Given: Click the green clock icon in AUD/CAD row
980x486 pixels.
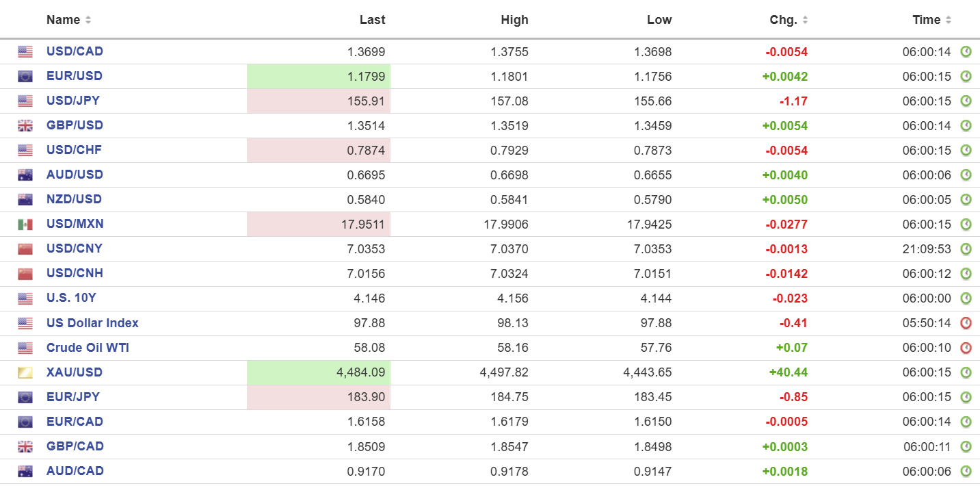Looking at the screenshot, I should coord(966,471).
